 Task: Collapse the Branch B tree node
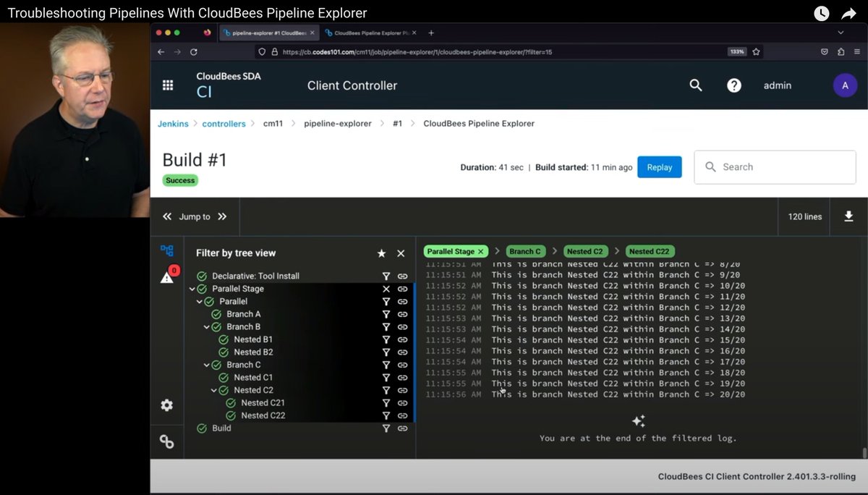pos(207,327)
